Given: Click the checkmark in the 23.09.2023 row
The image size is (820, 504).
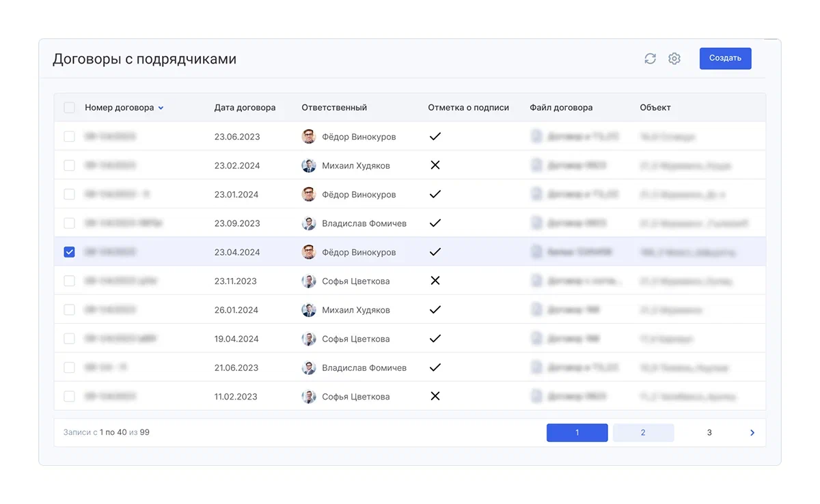Looking at the screenshot, I should 435,223.
